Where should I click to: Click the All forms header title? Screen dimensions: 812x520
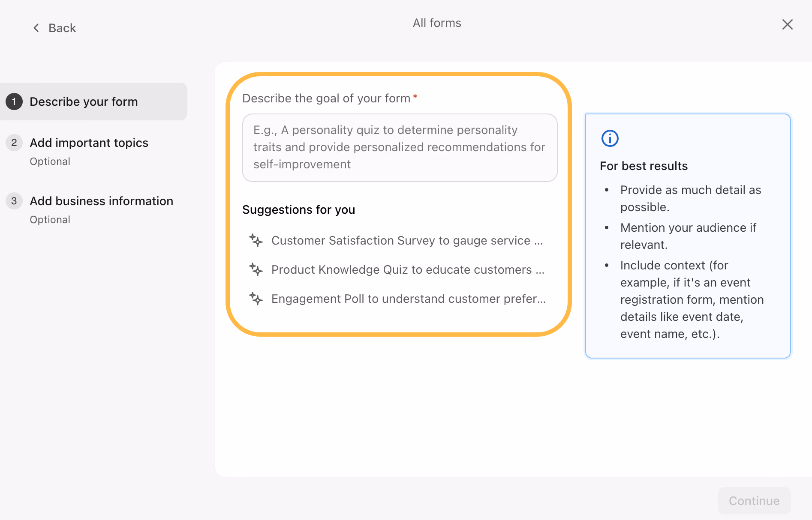[437, 23]
